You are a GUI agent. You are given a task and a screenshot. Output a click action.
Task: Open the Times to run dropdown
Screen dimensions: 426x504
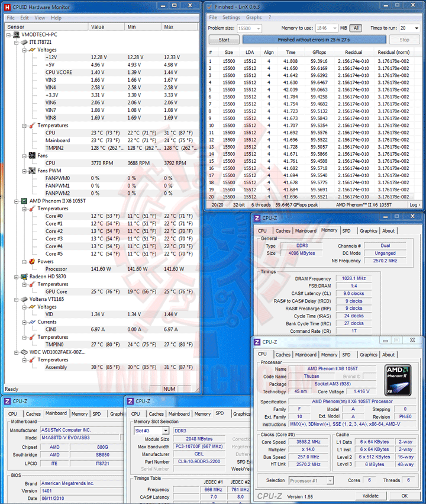[x=417, y=28]
